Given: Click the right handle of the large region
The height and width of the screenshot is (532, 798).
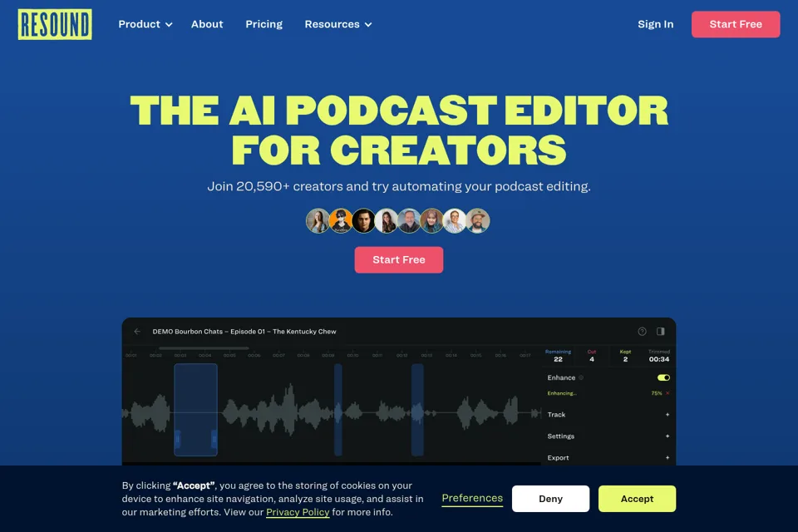Looking at the screenshot, I should tap(214, 439).
